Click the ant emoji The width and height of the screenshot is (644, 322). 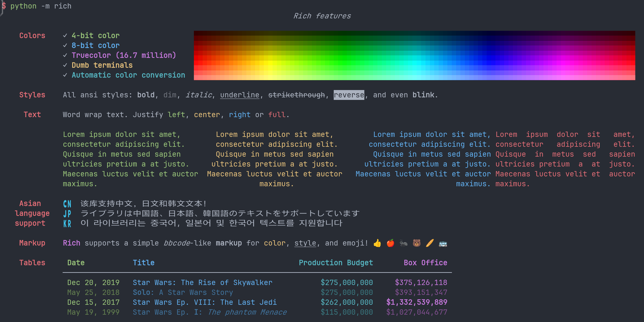click(x=403, y=243)
